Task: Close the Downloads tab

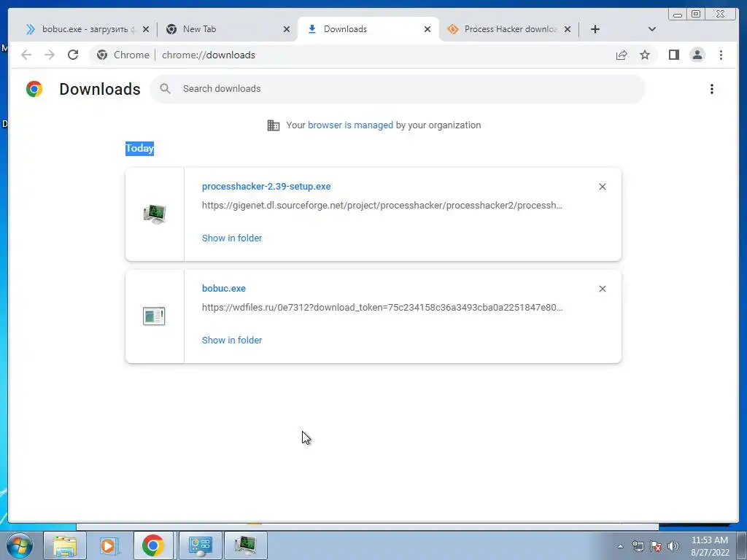Action: point(427,29)
